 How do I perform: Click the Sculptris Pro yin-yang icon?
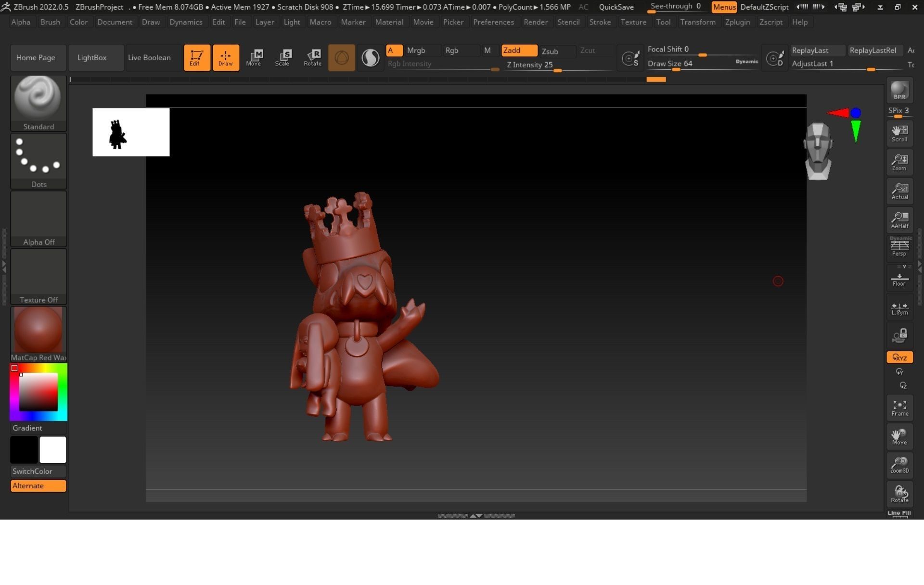370,58
